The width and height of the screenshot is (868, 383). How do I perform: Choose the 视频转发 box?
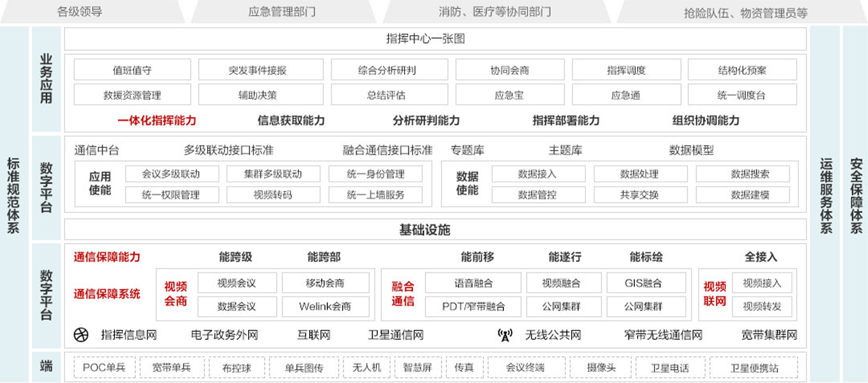click(x=762, y=306)
